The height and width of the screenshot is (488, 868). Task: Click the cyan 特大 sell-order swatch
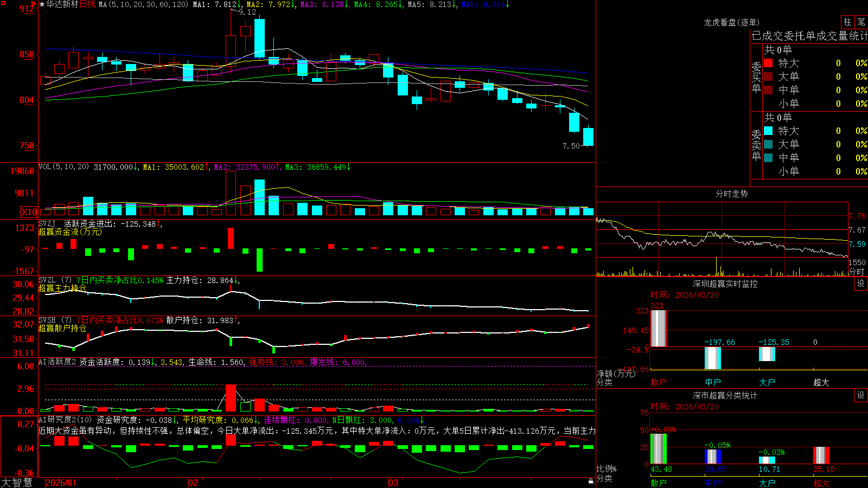coord(768,131)
